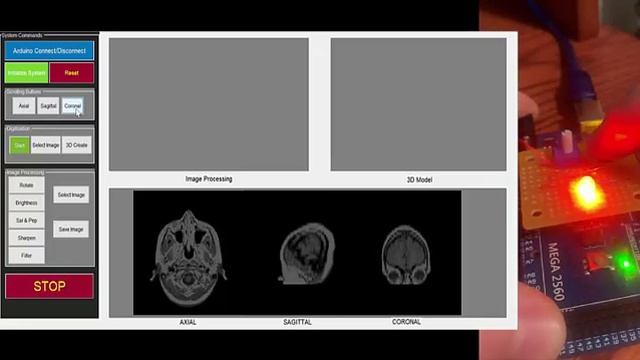640x360 pixels.
Task: Click the Brightness processing button
Action: (x=27, y=202)
